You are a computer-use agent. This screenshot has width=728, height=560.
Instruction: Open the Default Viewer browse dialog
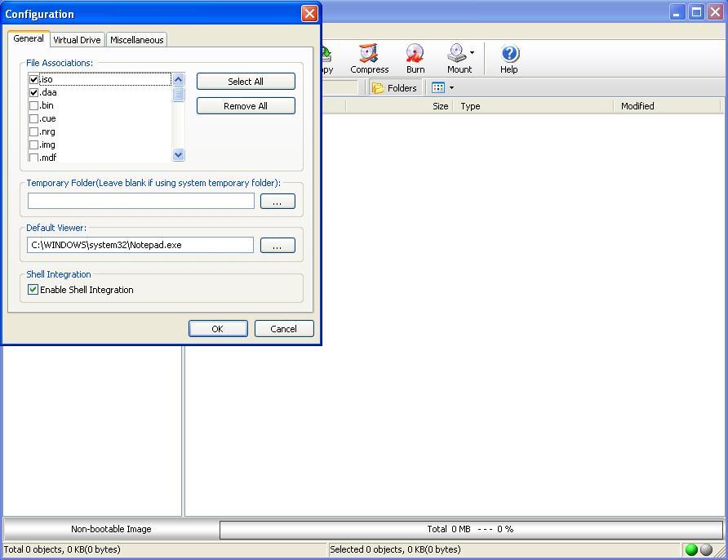pos(277,245)
